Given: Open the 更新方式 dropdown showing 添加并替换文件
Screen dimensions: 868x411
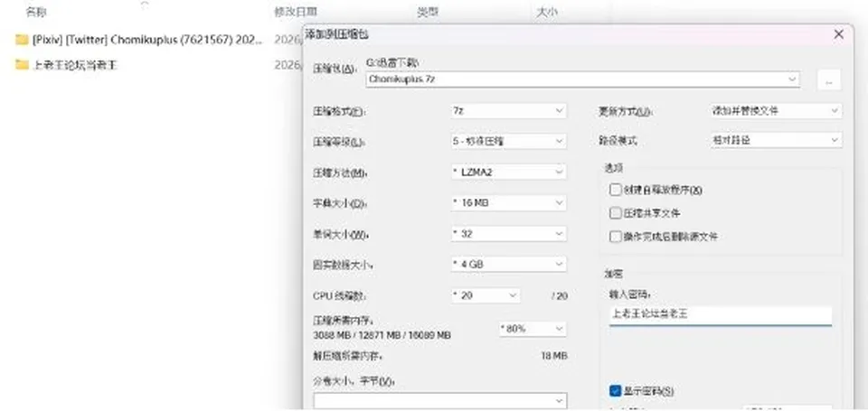Looking at the screenshot, I should [776, 110].
